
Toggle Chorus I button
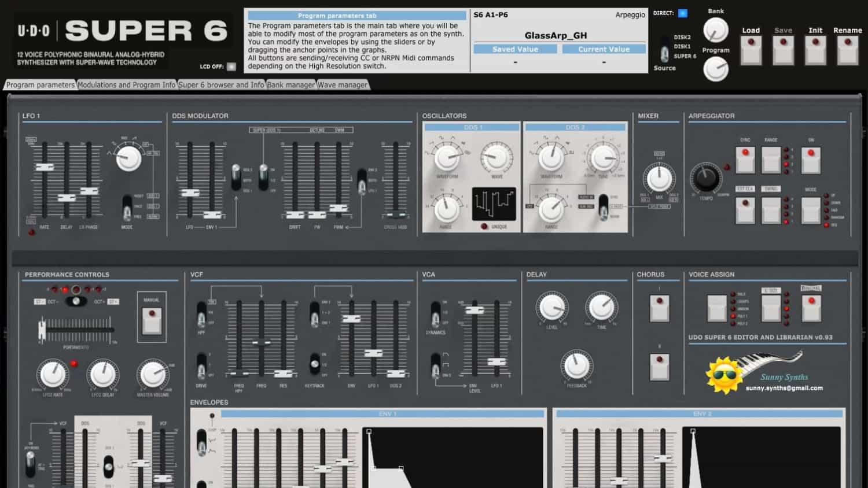[659, 308]
